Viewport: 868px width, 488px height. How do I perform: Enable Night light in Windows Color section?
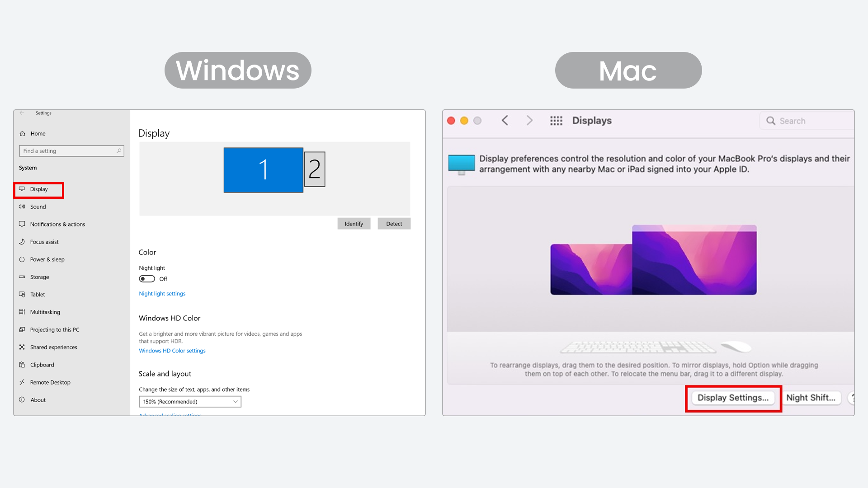coord(146,279)
